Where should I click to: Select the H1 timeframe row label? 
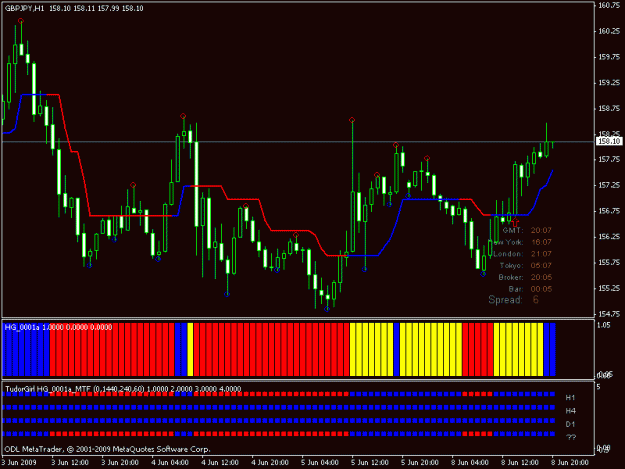pos(570,398)
